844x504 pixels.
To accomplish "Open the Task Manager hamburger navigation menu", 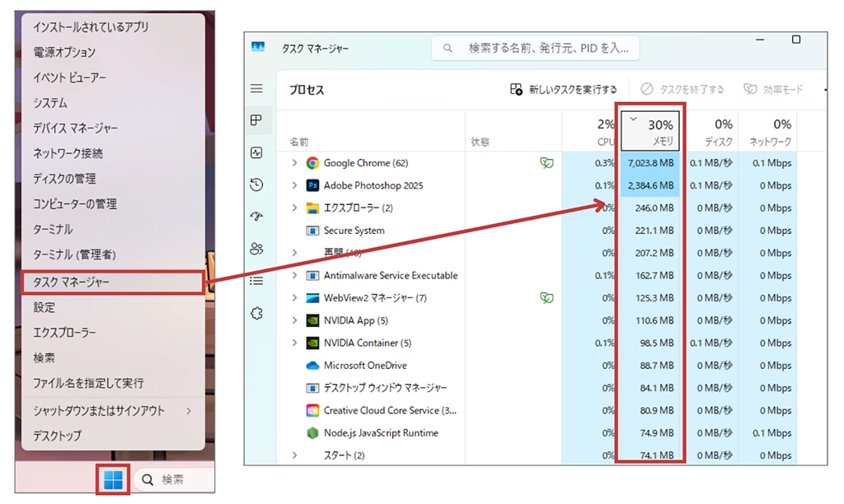I will coord(257,88).
